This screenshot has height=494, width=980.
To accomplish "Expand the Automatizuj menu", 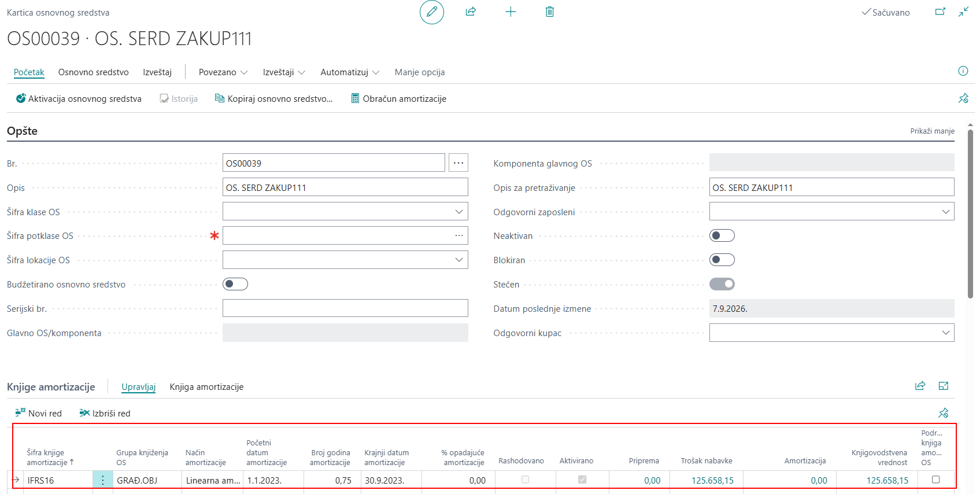I will click(350, 72).
